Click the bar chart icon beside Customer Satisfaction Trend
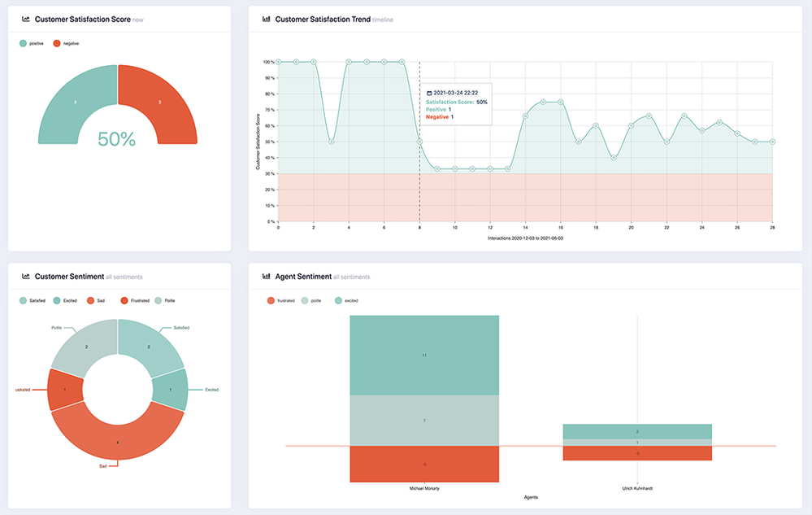 point(265,19)
